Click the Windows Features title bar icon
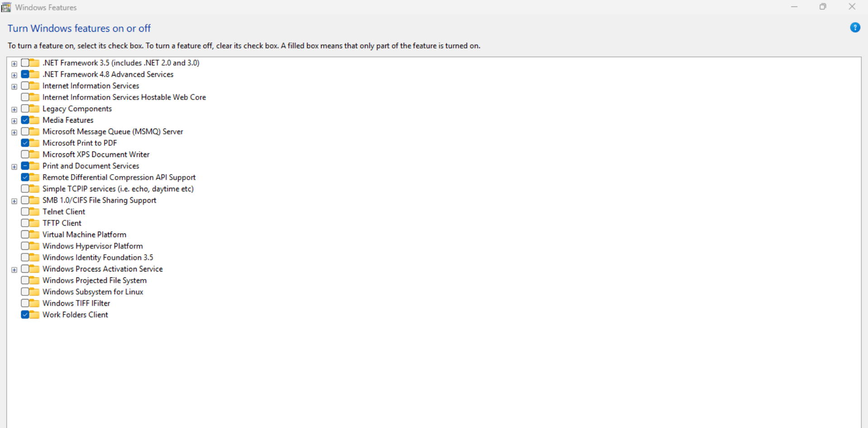Screen dimensions: 868x428 pyautogui.click(x=6, y=7)
